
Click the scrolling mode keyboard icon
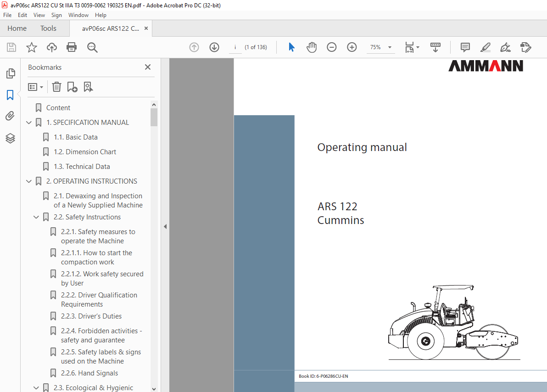435,47
